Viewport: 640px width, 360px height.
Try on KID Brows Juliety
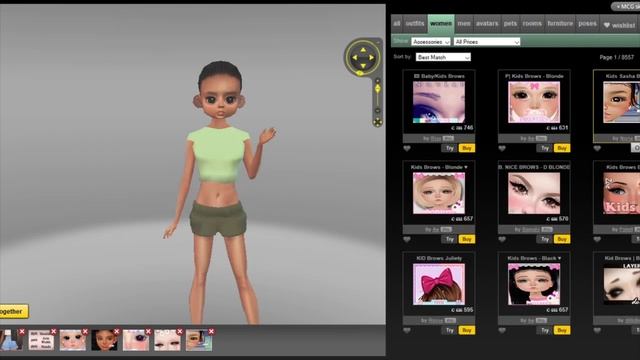tap(449, 330)
